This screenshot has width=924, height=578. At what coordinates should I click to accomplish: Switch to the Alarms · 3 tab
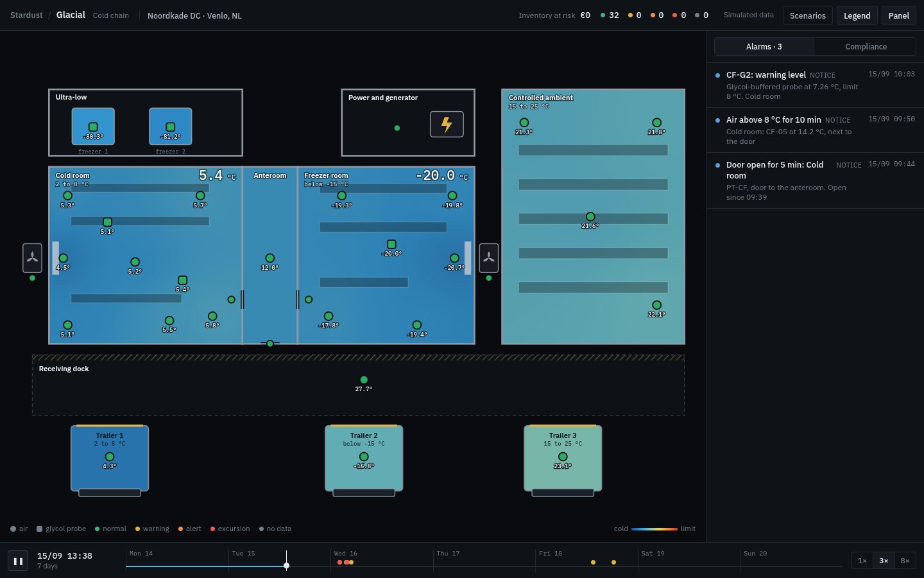coord(764,46)
